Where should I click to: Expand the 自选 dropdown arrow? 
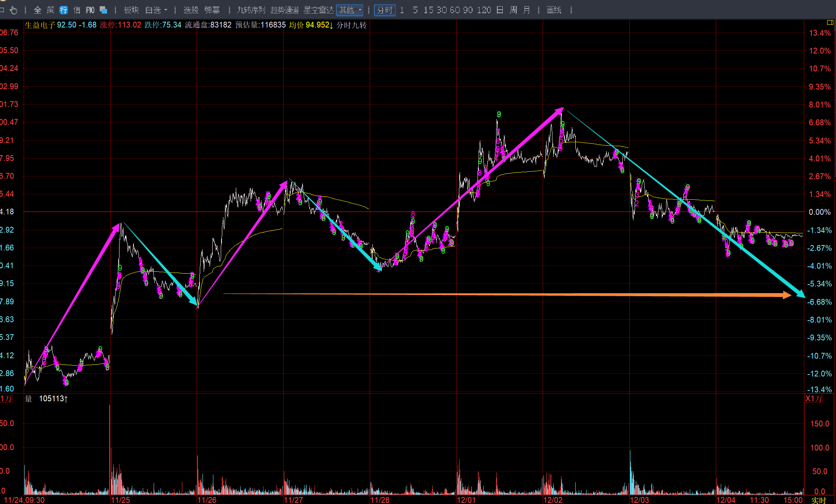(166, 10)
